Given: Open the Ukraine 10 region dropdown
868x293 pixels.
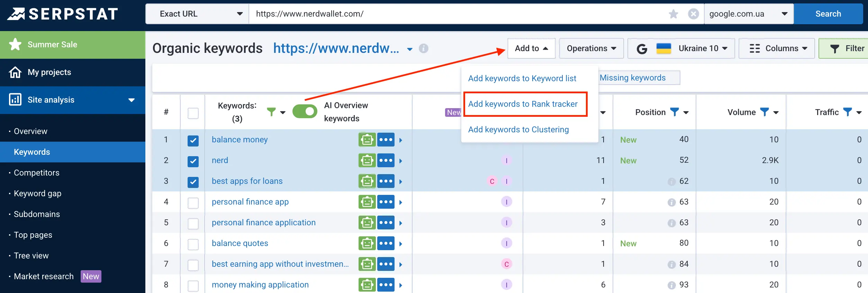Looking at the screenshot, I should (x=681, y=48).
